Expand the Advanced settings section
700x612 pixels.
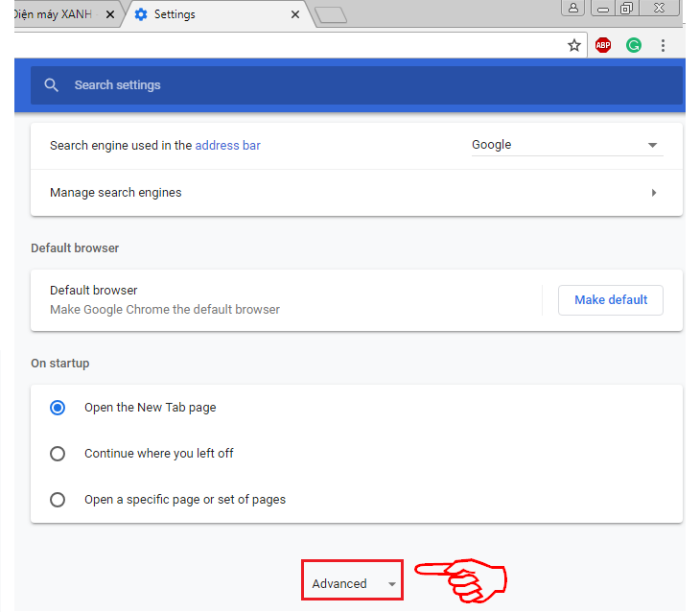coord(353,583)
